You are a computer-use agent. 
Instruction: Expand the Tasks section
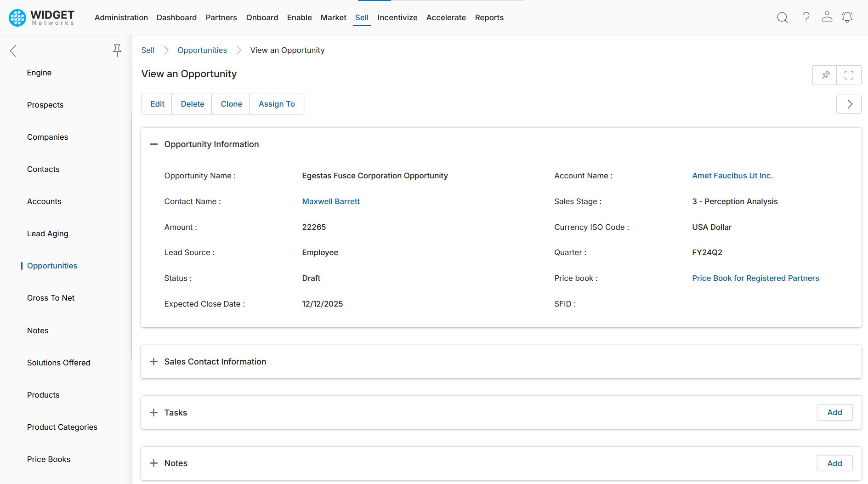tap(153, 413)
